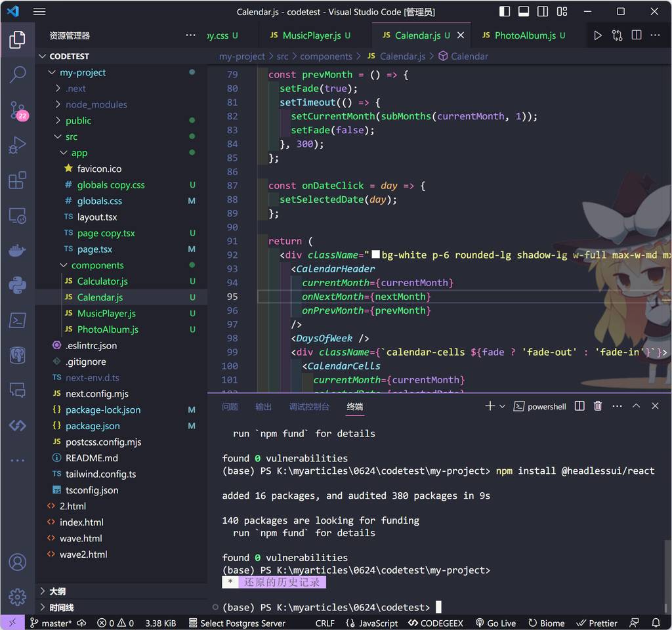The width and height of the screenshot is (672, 630).
Task: Open Manage settings gear icon
Action: [18, 597]
